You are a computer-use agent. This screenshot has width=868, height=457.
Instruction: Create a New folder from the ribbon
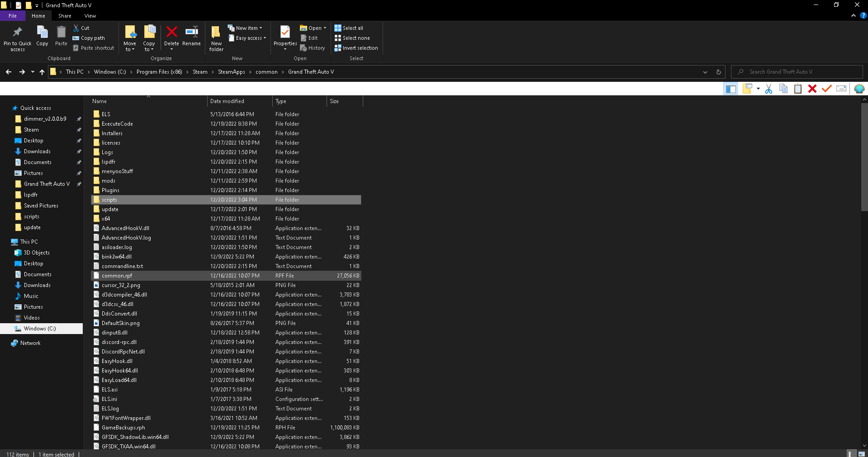216,38
